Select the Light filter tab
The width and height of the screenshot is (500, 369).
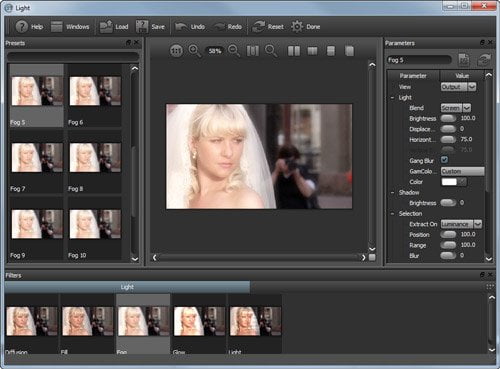tap(127, 287)
